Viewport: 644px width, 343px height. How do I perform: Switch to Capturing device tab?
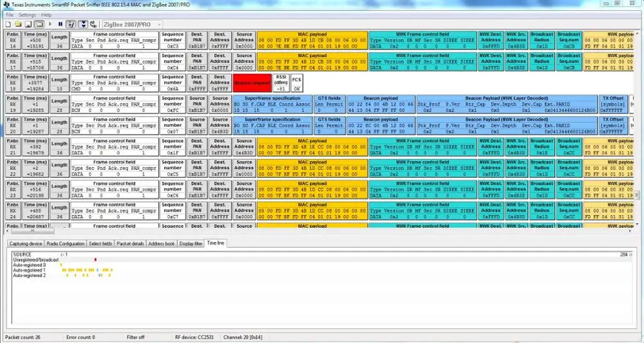[x=26, y=244]
